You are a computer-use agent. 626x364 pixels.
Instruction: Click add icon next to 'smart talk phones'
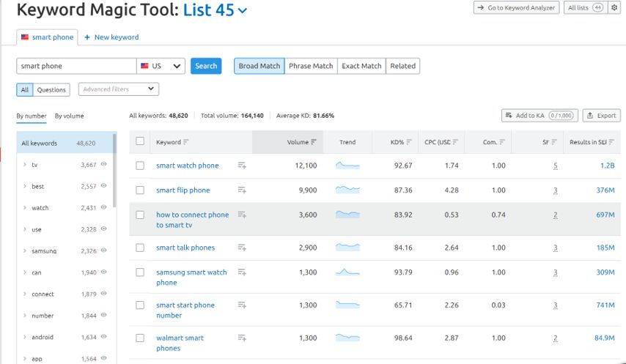tap(242, 248)
